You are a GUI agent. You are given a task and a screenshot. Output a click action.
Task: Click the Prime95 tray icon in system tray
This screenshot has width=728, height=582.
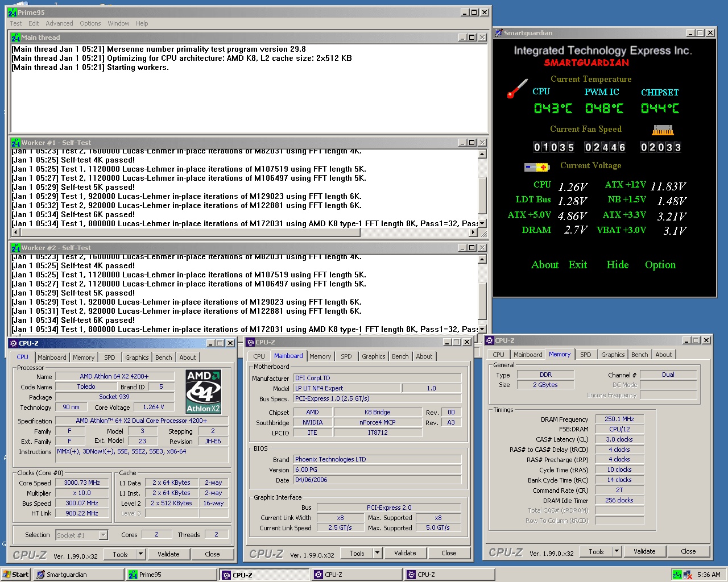click(677, 575)
